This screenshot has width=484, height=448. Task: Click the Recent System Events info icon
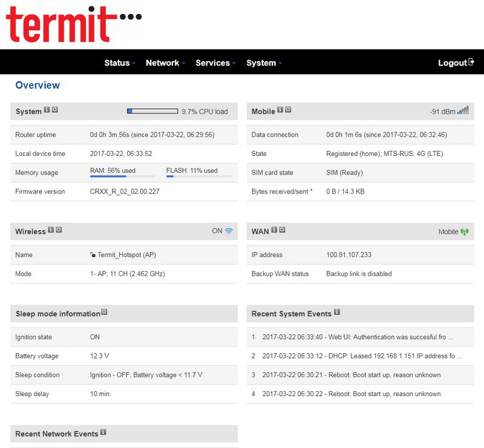tap(337, 313)
